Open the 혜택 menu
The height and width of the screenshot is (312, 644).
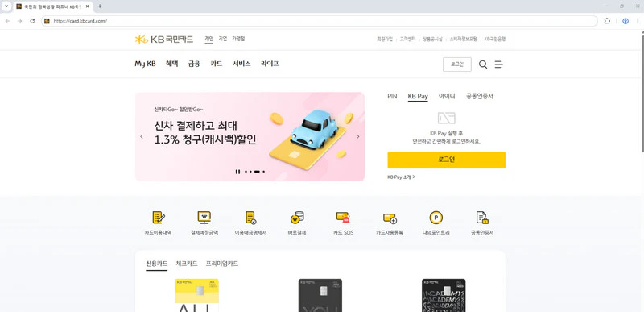tap(172, 64)
